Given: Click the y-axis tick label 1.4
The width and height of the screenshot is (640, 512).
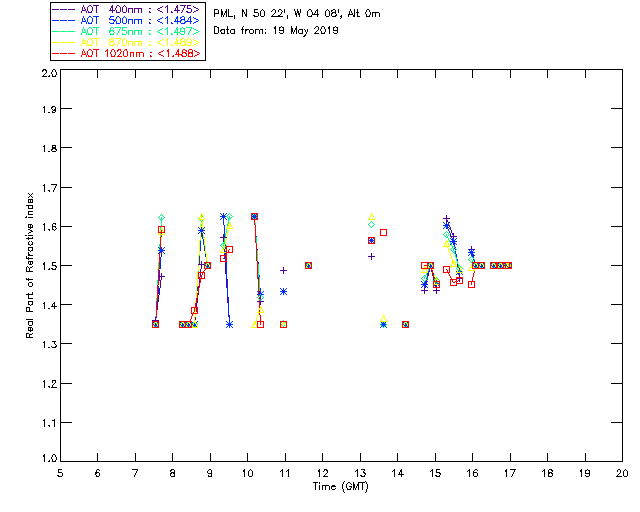Looking at the screenshot, I should point(49,305).
